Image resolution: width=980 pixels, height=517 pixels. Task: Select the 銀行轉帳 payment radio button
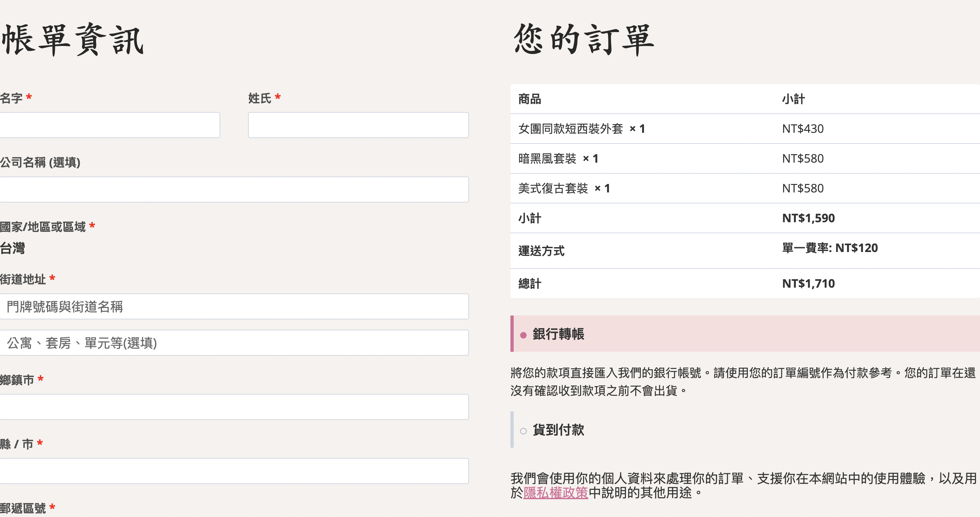coord(523,335)
